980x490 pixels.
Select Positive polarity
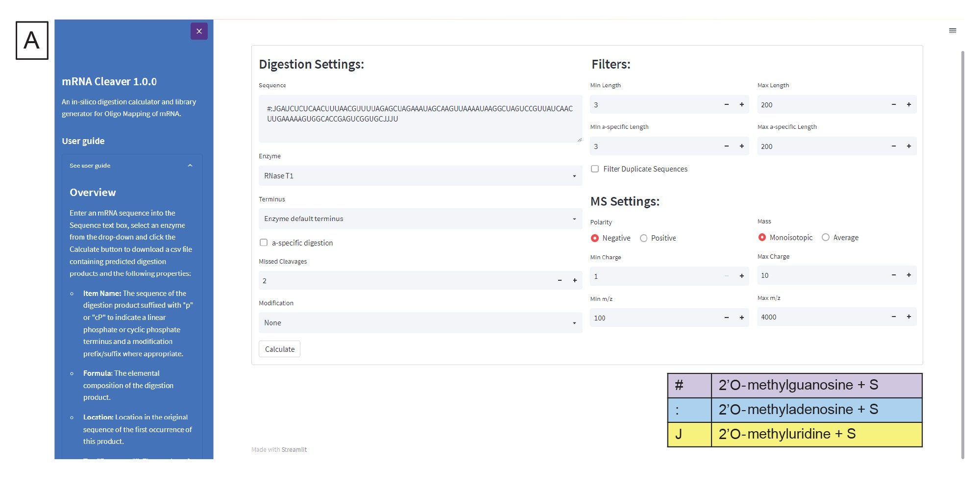643,238
